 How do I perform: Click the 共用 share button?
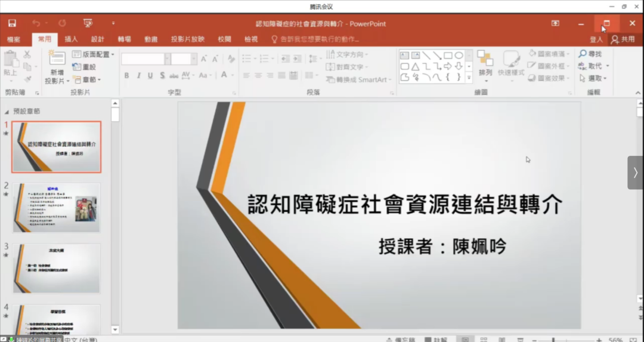[623, 39]
